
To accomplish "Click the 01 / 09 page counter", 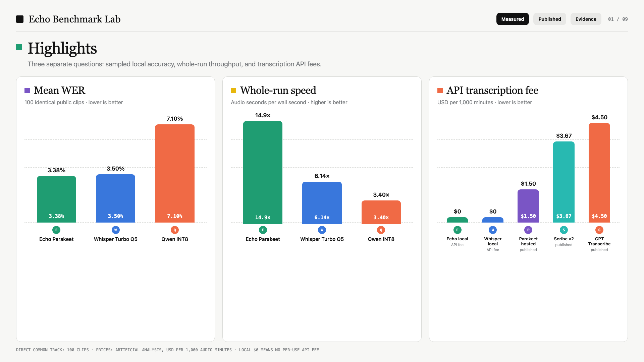I will pyautogui.click(x=618, y=19).
